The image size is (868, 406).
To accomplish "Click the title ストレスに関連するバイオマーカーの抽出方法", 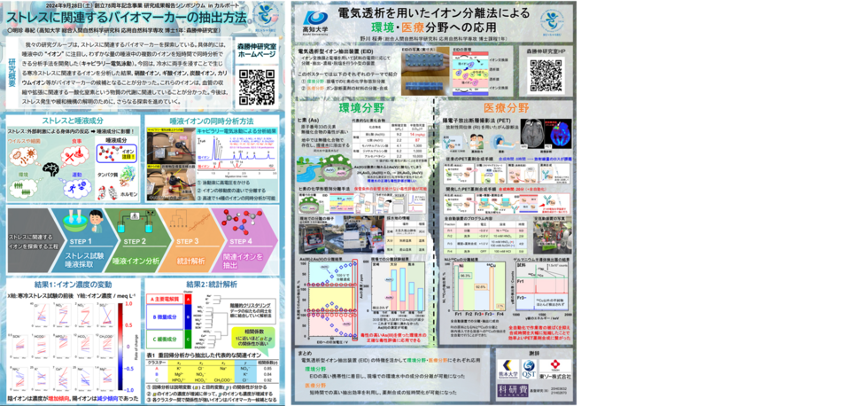I will point(128,16).
